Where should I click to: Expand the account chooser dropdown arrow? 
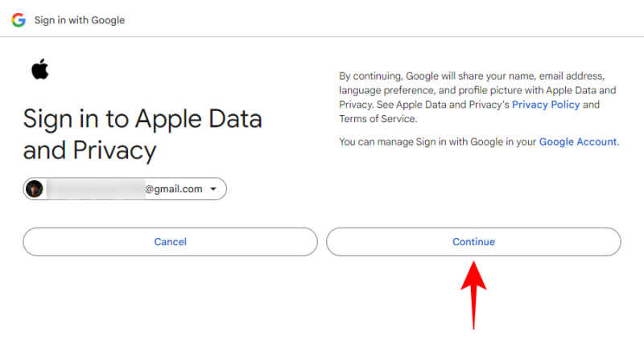tap(213, 189)
